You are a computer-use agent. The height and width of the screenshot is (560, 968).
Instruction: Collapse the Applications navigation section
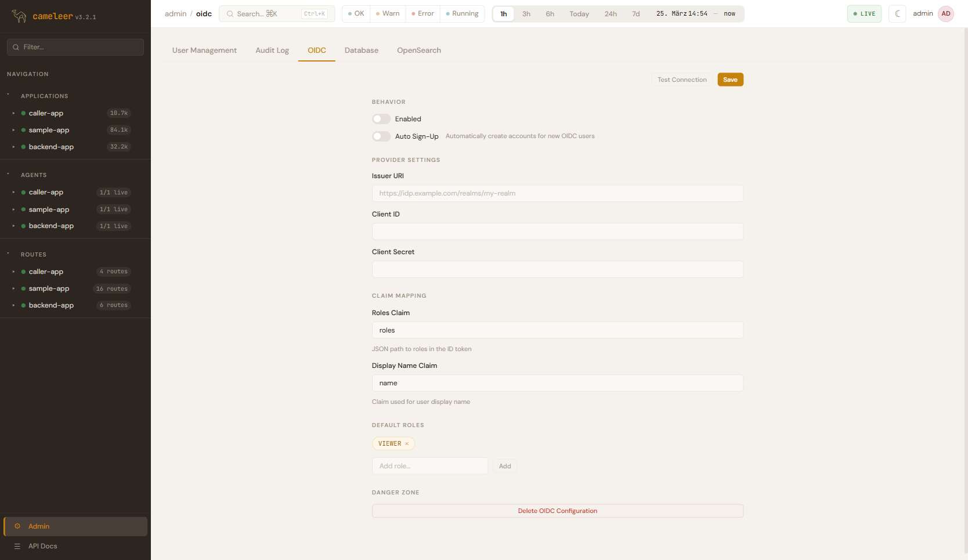pyautogui.click(x=8, y=95)
